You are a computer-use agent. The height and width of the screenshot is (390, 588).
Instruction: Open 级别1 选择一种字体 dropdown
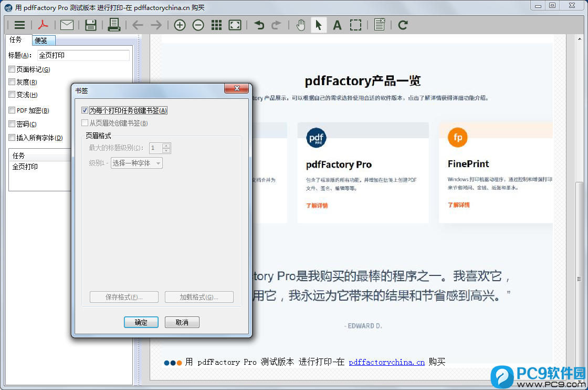pyautogui.click(x=136, y=163)
